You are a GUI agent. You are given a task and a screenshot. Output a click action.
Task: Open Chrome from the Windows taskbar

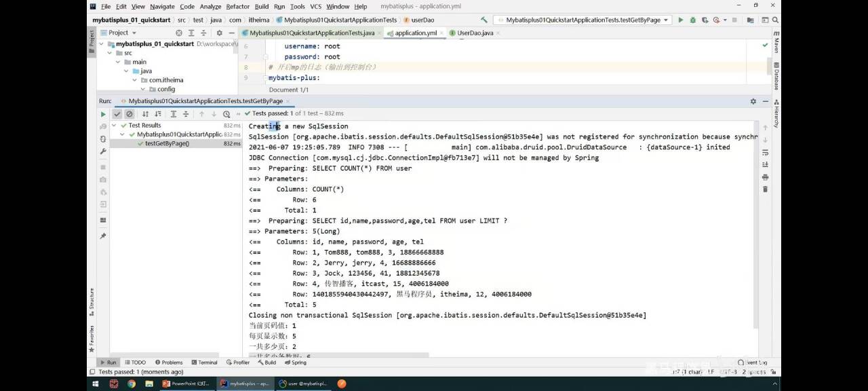(x=131, y=384)
